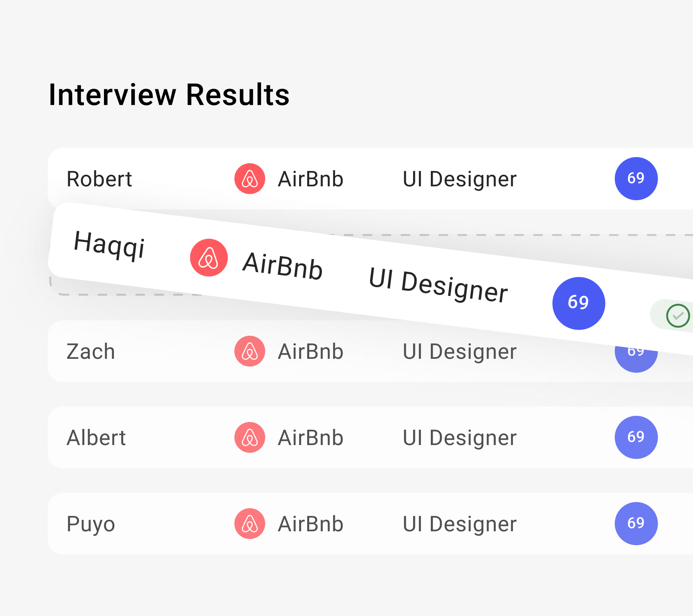This screenshot has width=693, height=616.
Task: Click Puyo's blue 69 score circle
Action: coord(636,524)
